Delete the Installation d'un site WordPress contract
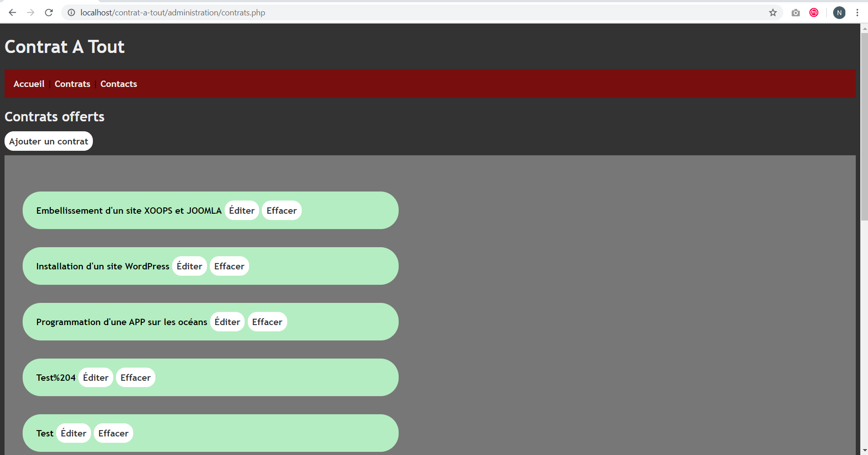 click(229, 266)
